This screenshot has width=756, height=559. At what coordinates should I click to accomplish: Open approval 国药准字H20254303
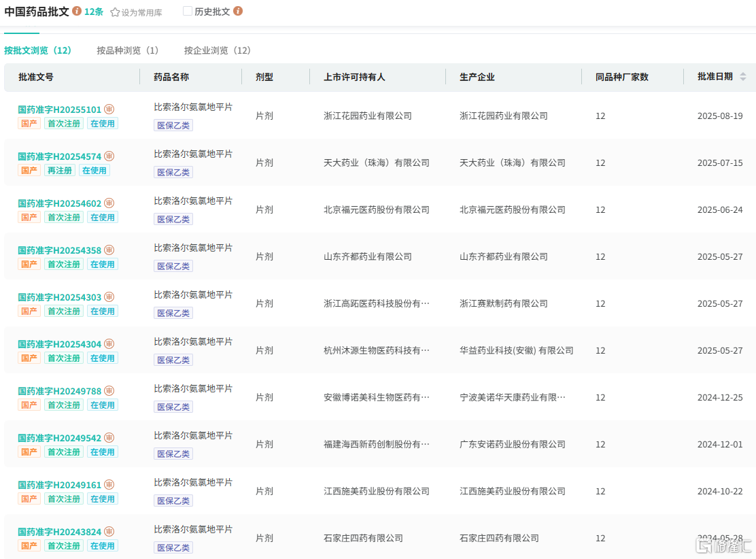pos(60,297)
